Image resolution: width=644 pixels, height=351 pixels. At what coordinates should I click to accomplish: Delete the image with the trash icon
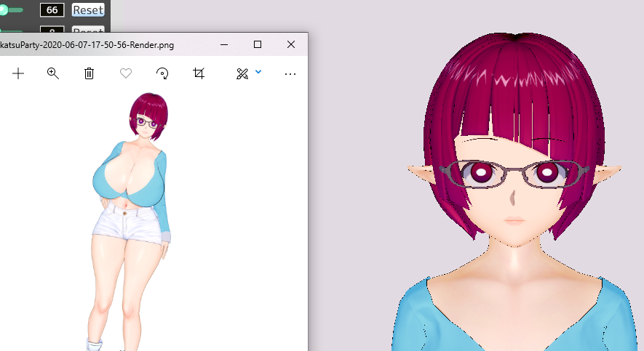(x=89, y=74)
